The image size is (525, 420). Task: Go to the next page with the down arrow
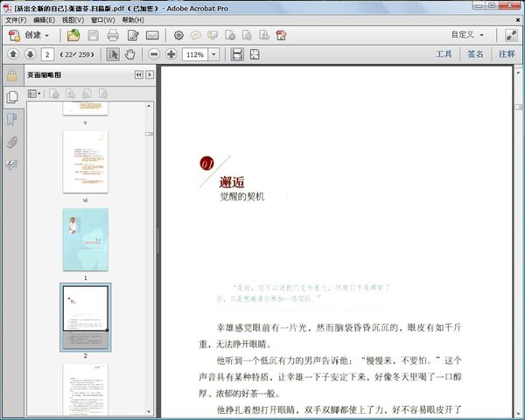[x=30, y=54]
